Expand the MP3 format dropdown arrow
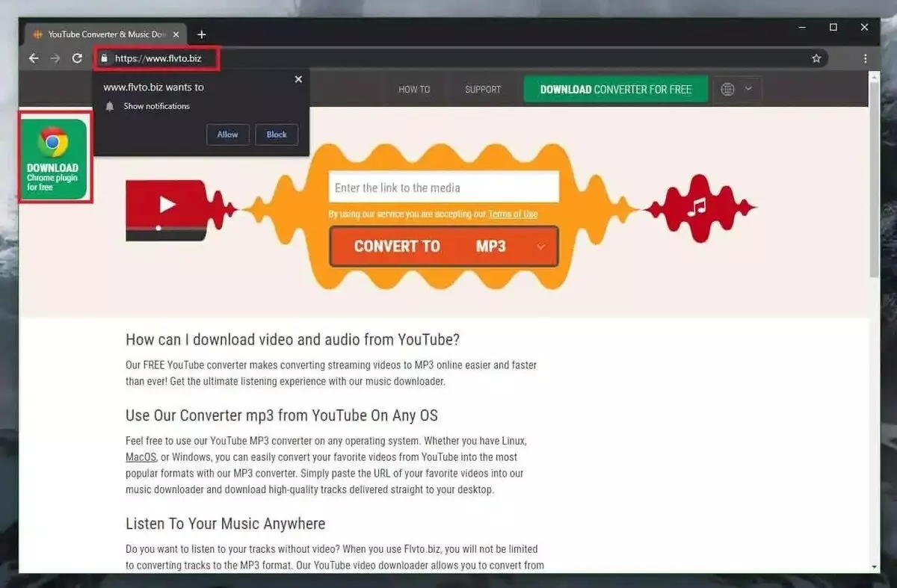Viewport: 897px width, 588px height. point(541,247)
